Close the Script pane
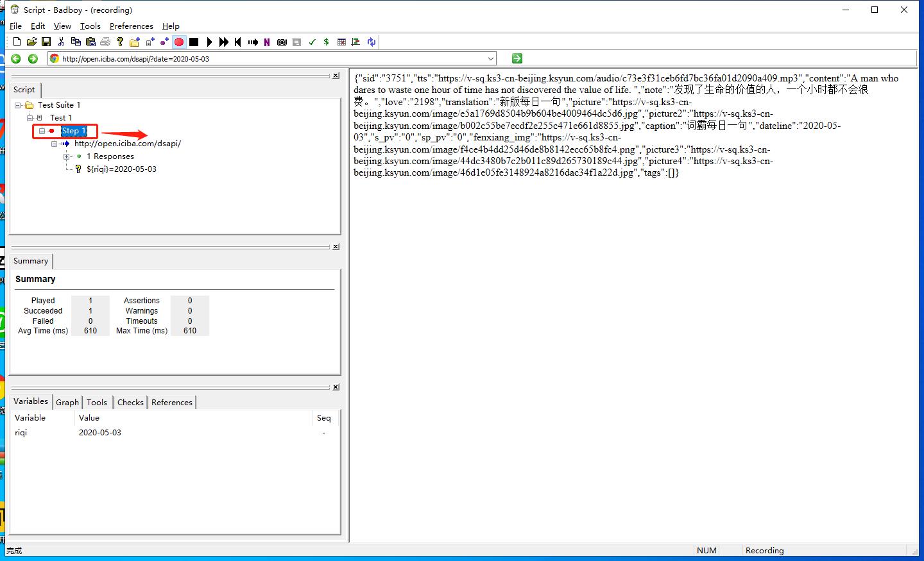 (336, 76)
